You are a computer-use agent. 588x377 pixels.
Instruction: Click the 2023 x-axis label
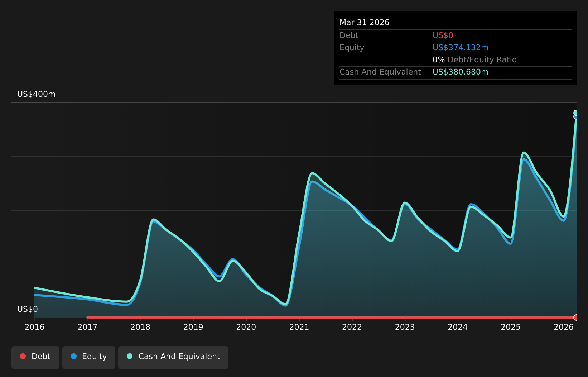point(405,327)
